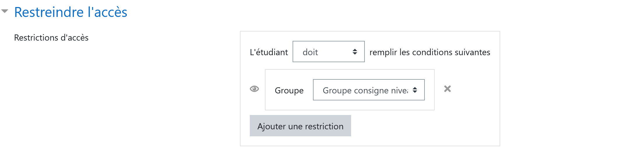
Task: Collapse the Restreindre l'accès section triangle
Action: [x=5, y=11]
